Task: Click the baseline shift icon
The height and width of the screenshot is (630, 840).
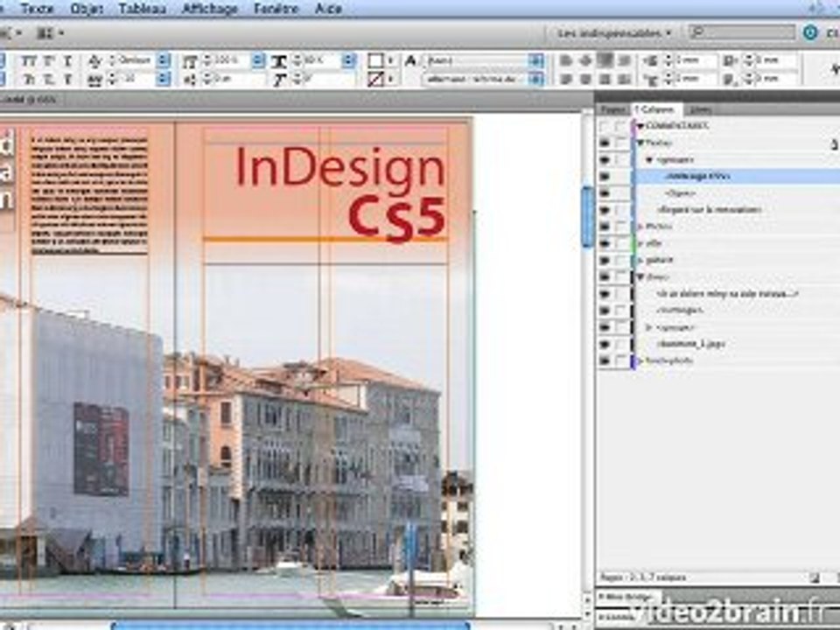Action: tap(190, 80)
